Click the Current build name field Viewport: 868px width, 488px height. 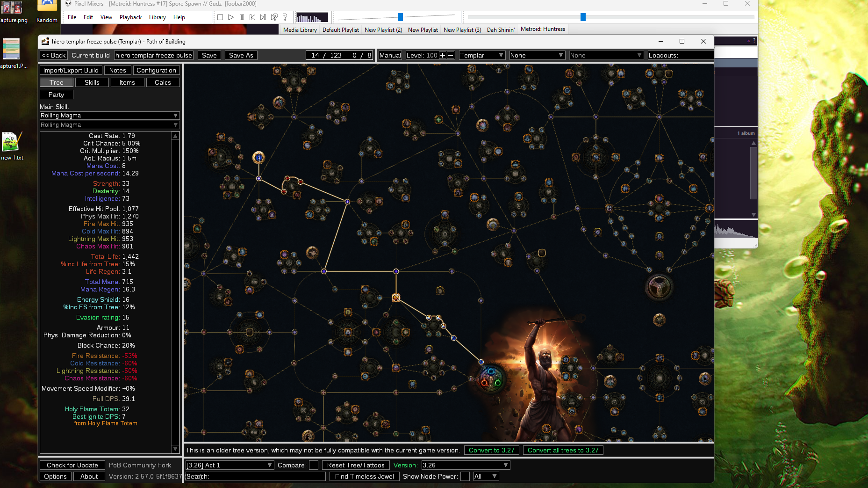[x=154, y=55]
